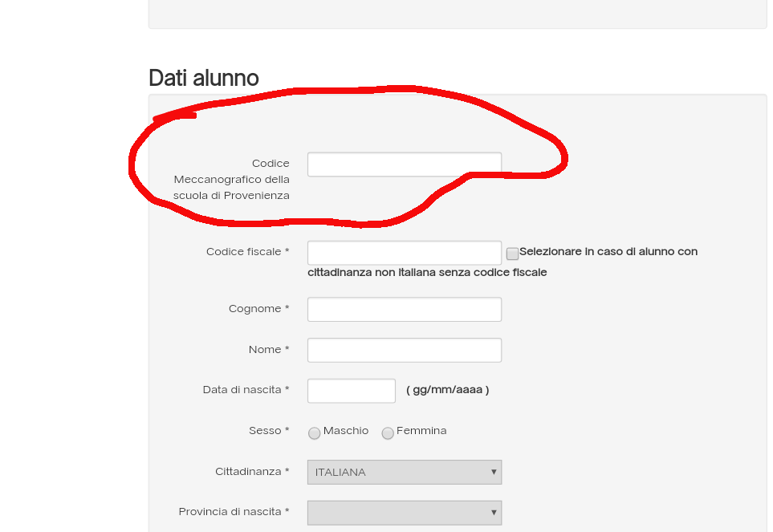The image size is (773, 532).
Task: Click the "Provincia di nascita *" label text
Action: (234, 512)
